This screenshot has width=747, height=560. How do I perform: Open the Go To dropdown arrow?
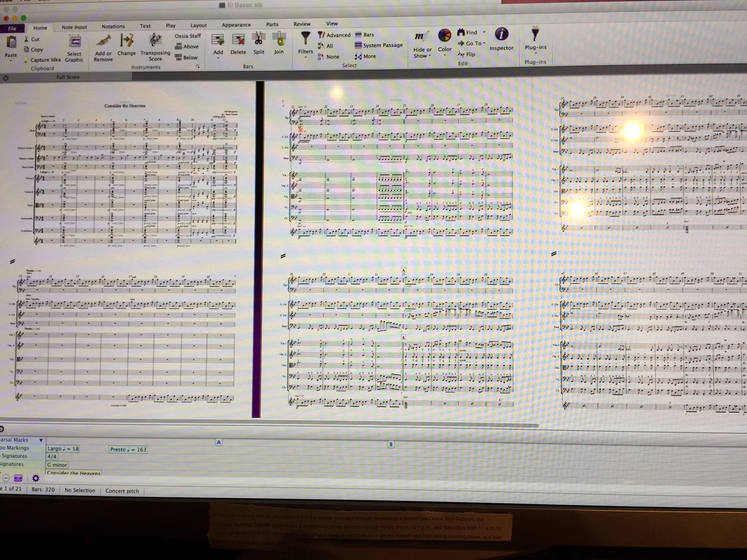(x=484, y=43)
